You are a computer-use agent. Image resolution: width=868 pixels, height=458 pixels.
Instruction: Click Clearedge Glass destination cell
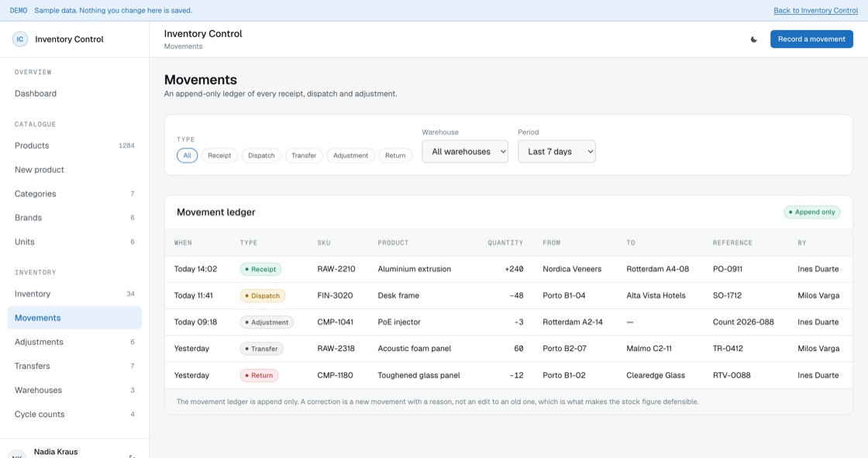(656, 376)
